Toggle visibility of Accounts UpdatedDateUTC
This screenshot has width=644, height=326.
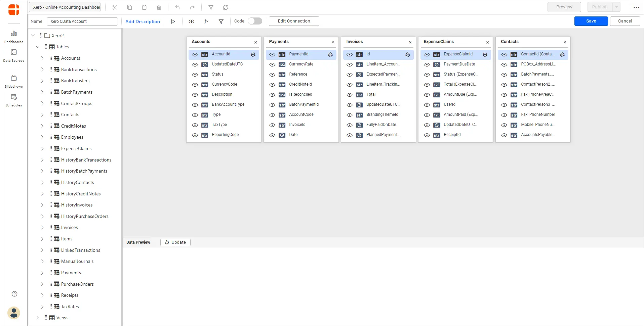tap(195, 64)
